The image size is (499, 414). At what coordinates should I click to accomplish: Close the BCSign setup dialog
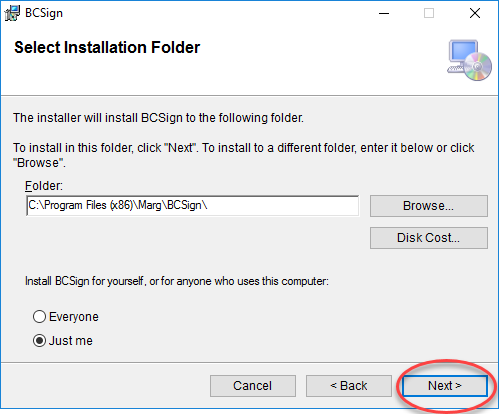(x=475, y=13)
